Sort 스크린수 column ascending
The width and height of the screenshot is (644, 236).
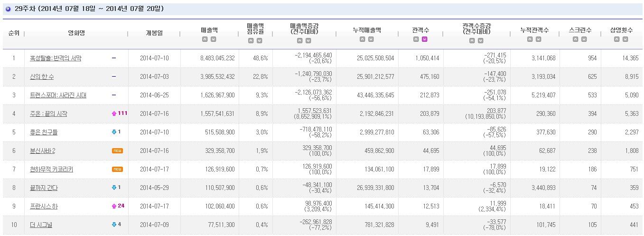click(x=576, y=39)
